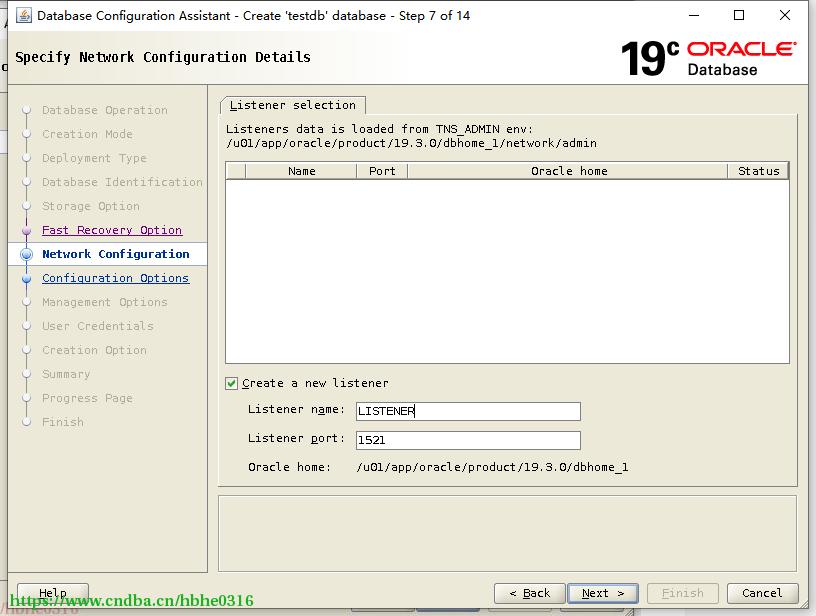Open the Help button
Image resolution: width=816 pixels, height=616 pixels.
pyautogui.click(x=53, y=593)
